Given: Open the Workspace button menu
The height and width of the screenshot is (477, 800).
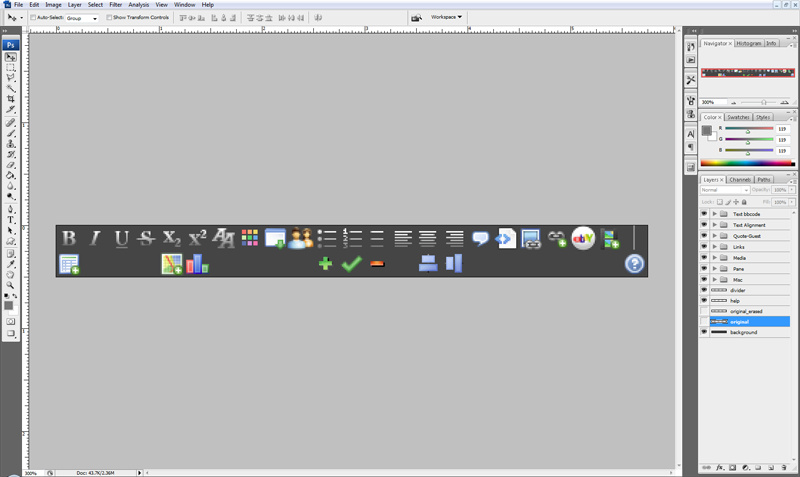Looking at the screenshot, I should point(446,17).
